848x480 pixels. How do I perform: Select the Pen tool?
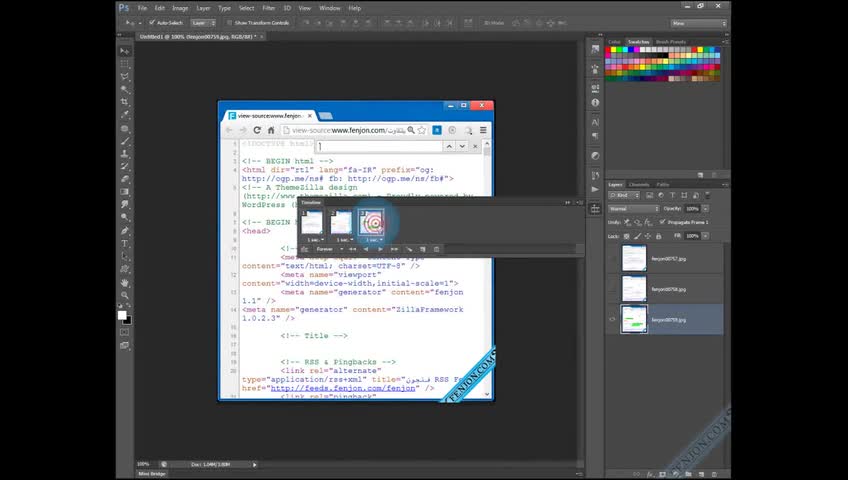click(x=125, y=231)
